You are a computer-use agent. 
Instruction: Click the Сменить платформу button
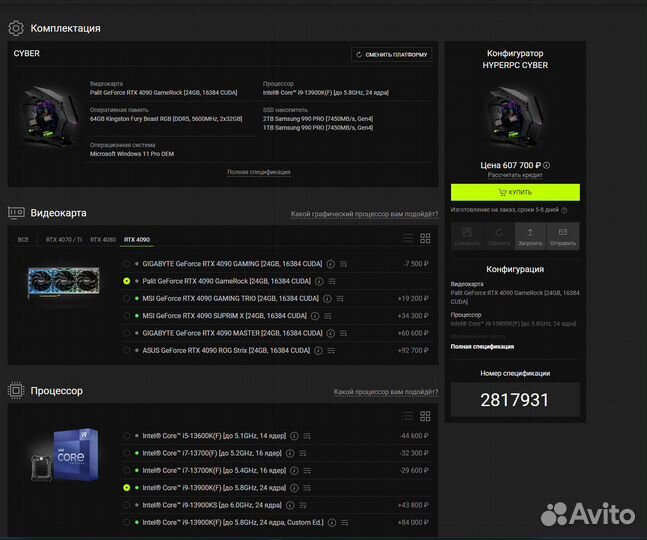392,54
